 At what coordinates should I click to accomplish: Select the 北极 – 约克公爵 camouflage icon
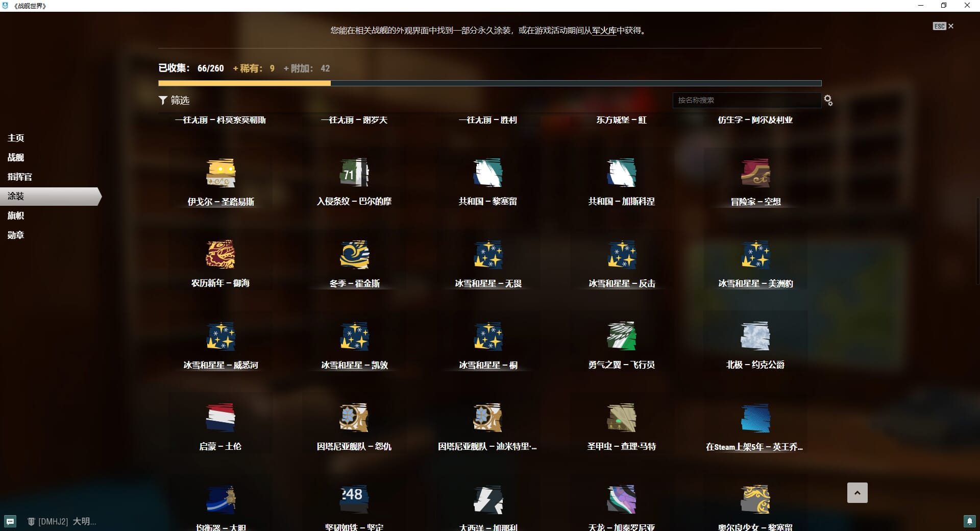point(755,336)
